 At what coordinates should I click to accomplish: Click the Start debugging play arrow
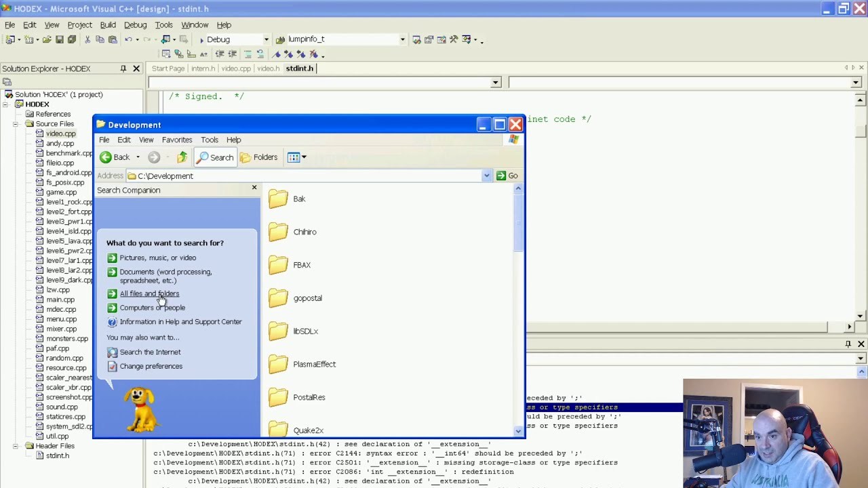201,40
